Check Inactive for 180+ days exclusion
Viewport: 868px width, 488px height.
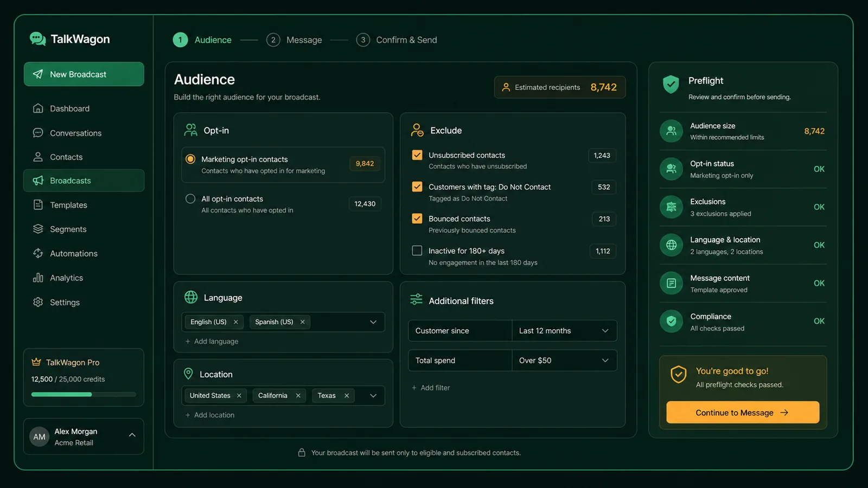coord(417,251)
